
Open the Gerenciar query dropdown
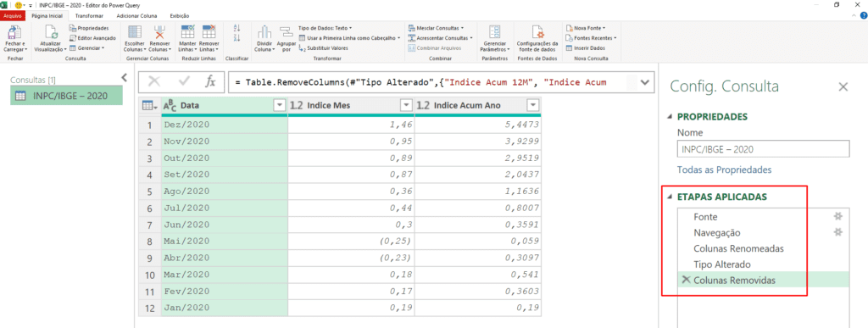(87, 48)
